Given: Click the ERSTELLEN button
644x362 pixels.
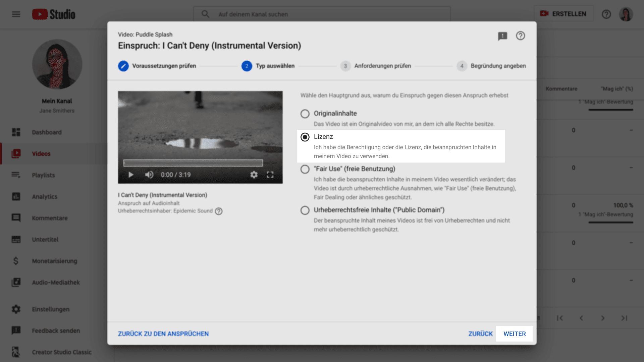Looking at the screenshot, I should click(x=563, y=14).
